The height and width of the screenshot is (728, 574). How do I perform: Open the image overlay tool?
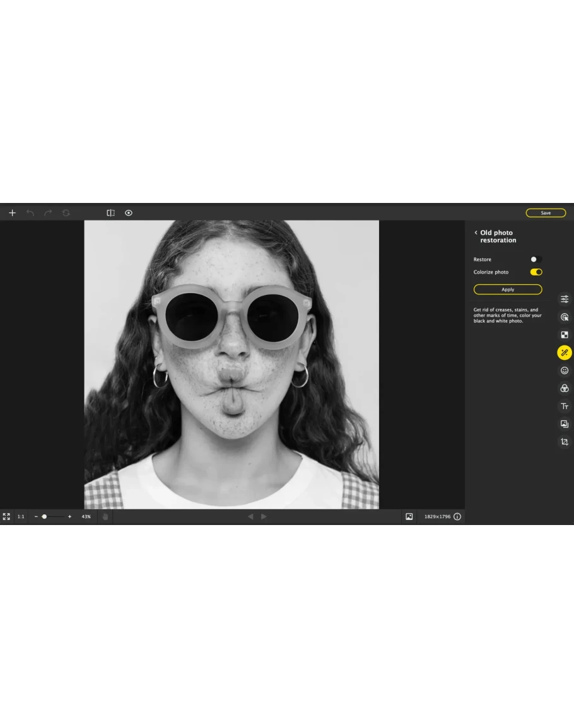[565, 424]
